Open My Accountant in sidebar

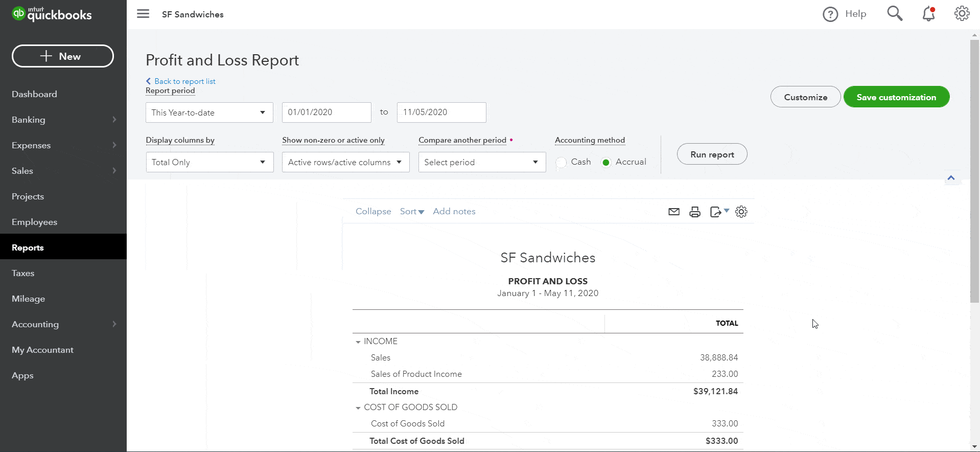click(42, 350)
